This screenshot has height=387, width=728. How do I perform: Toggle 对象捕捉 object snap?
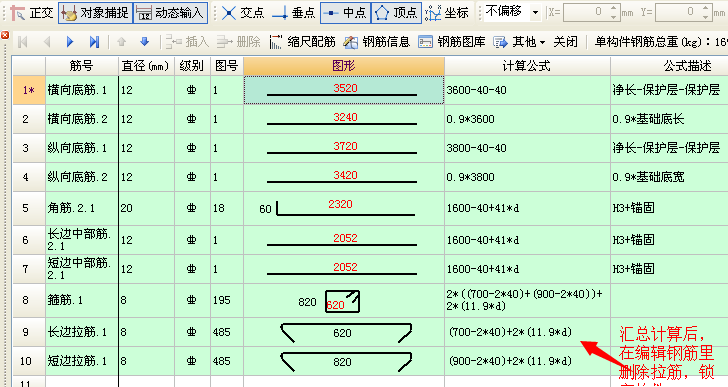(x=96, y=13)
